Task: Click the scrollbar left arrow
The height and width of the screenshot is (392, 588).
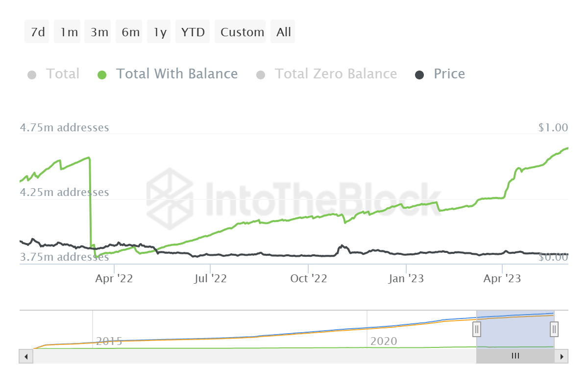Action: coord(26,356)
